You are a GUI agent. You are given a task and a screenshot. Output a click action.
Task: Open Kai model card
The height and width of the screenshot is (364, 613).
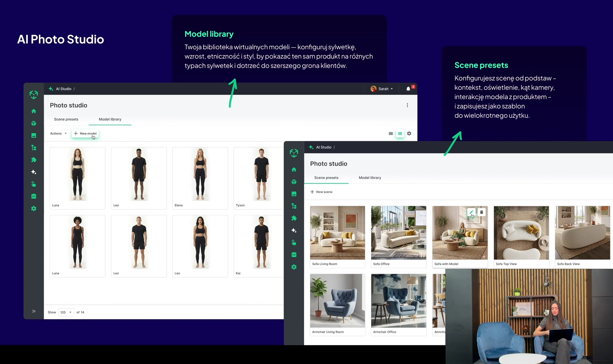[259, 246]
